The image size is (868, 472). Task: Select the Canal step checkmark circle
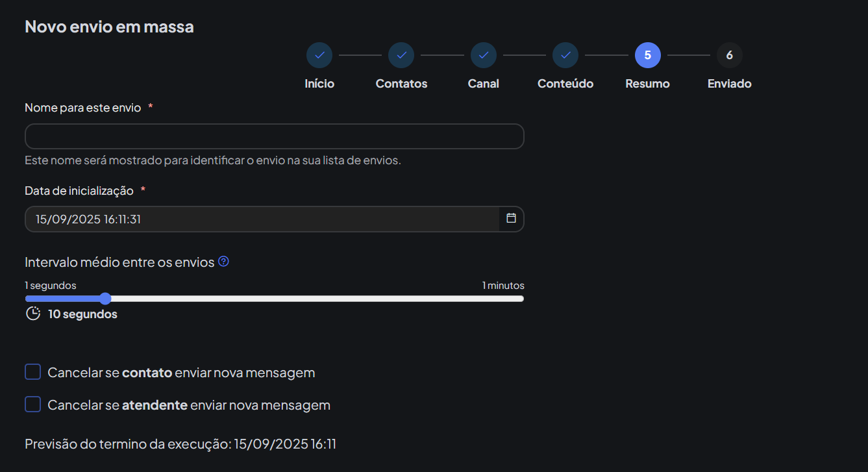click(484, 55)
